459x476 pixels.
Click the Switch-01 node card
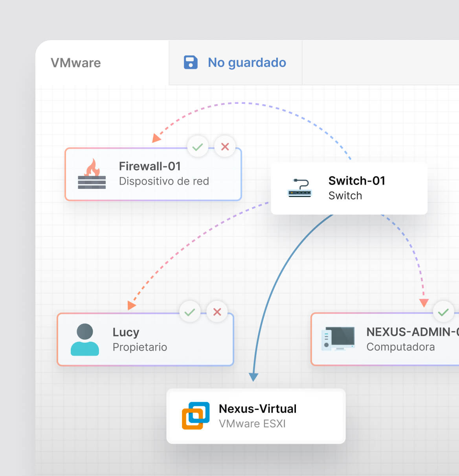349,188
